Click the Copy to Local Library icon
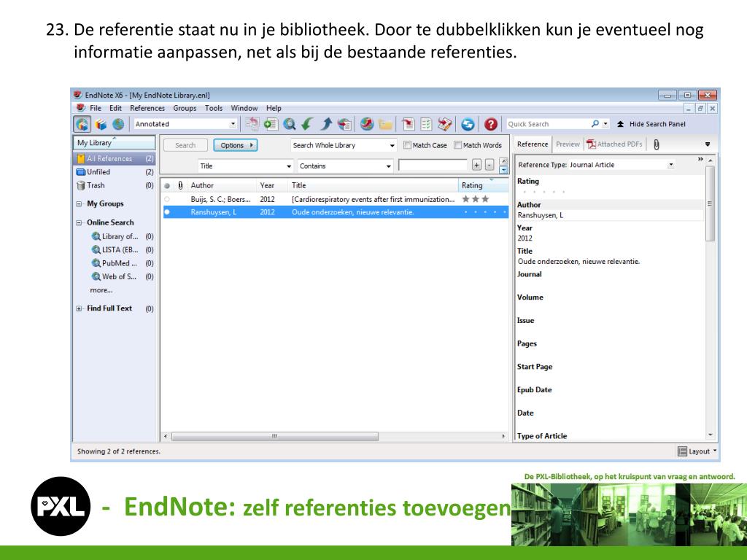 tap(252, 124)
